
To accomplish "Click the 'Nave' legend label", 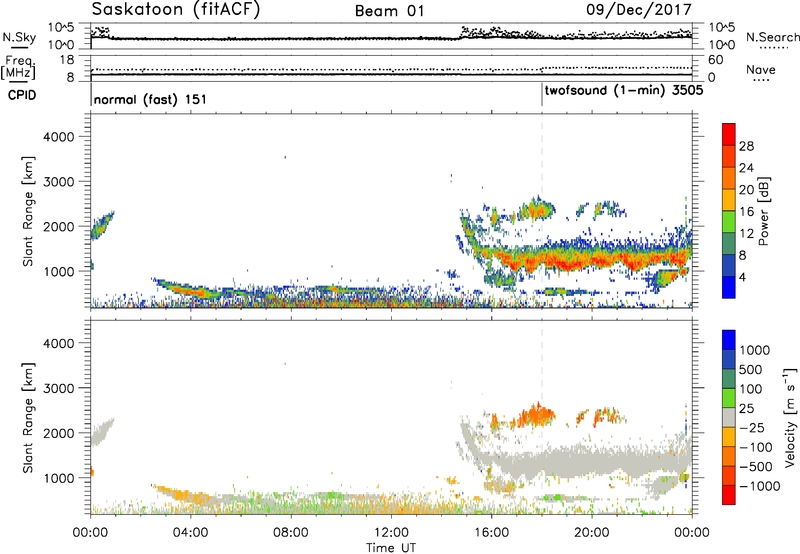I will [x=761, y=70].
